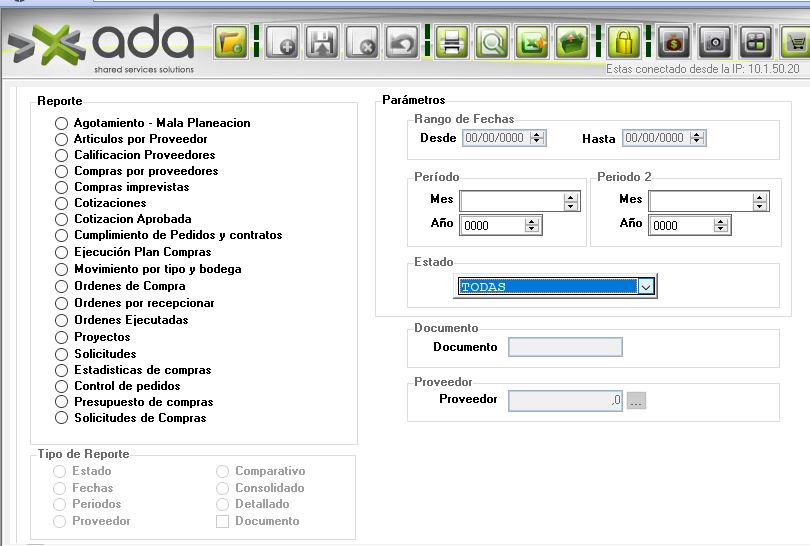Select Presupuesto de compras report
810x546 pixels.
tap(61, 402)
